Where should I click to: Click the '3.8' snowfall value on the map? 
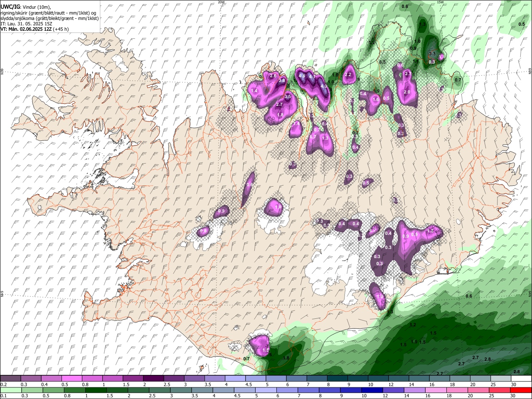coord(282,80)
